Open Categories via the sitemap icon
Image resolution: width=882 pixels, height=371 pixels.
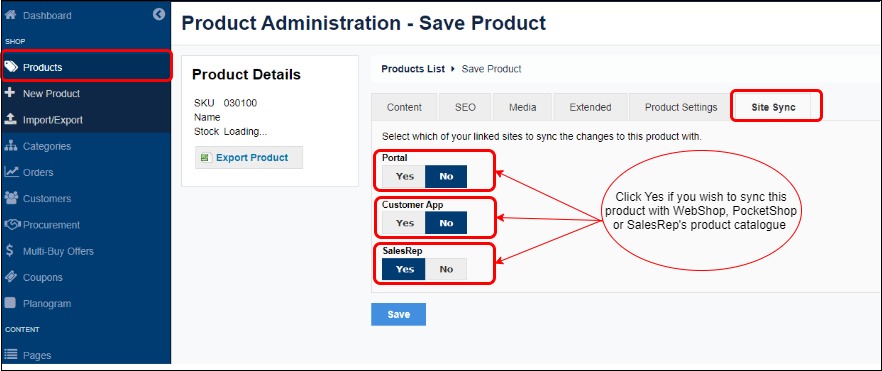tap(11, 146)
